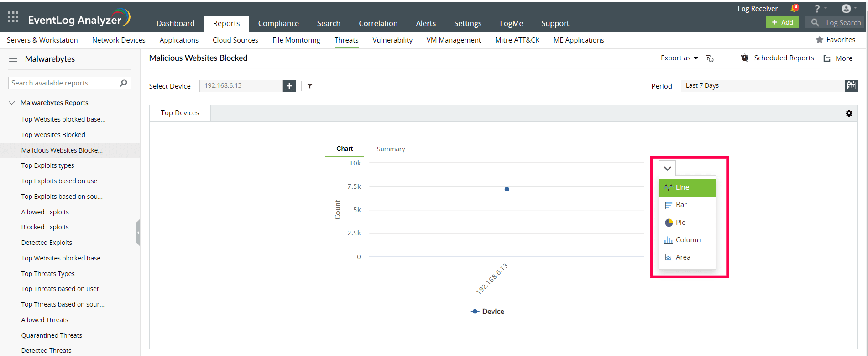Open the Top Exploits types report
Viewport: 868px width, 356px height.
tap(47, 165)
